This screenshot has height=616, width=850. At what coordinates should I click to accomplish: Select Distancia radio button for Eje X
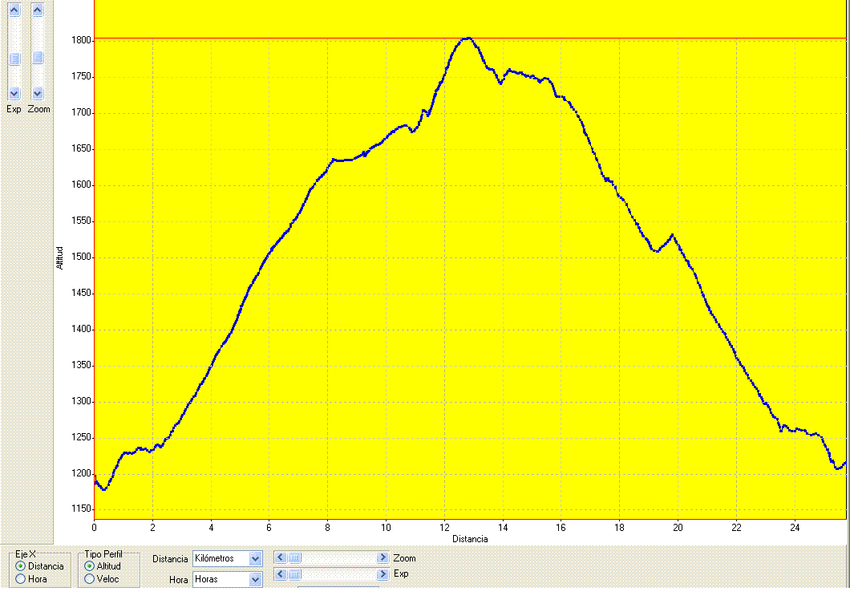pos(21,566)
